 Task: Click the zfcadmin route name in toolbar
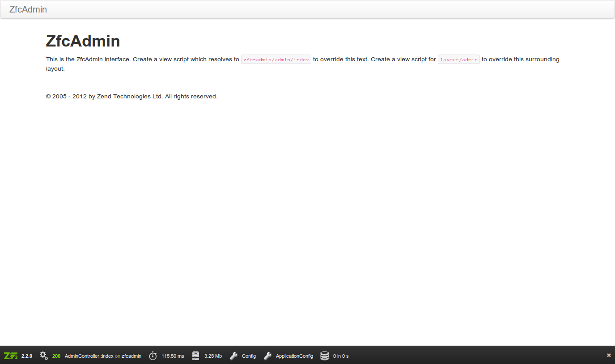coord(131,356)
